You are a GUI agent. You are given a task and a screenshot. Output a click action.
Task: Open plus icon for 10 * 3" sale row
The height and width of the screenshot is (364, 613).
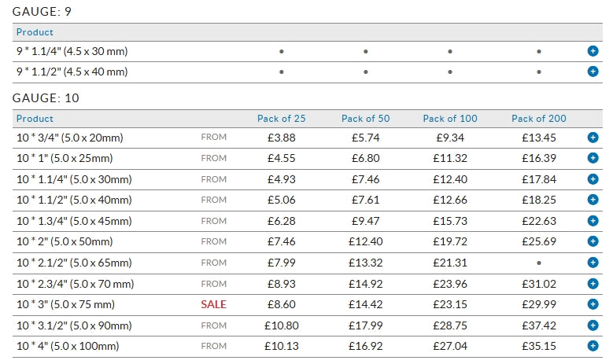coord(593,304)
